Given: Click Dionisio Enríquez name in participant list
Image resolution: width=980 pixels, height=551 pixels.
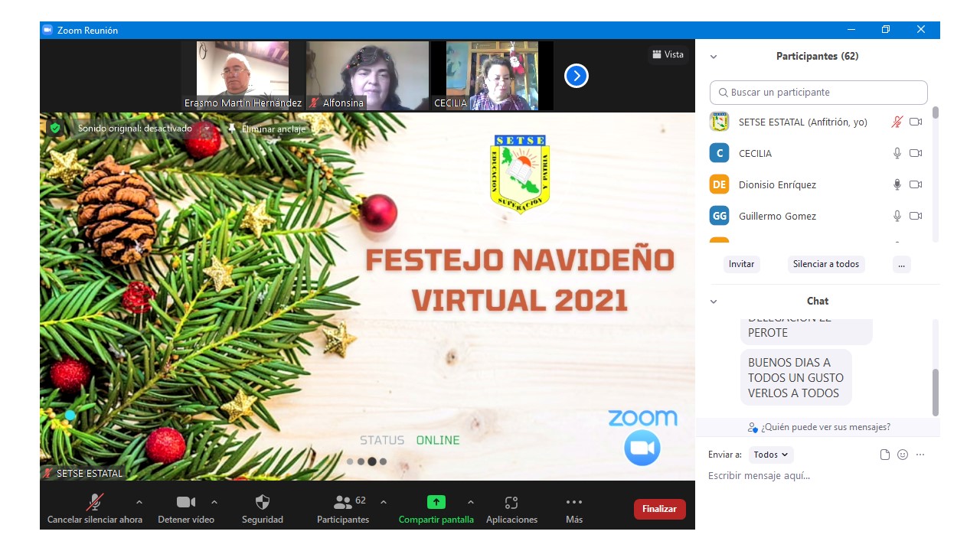Looking at the screenshot, I should coord(777,184).
